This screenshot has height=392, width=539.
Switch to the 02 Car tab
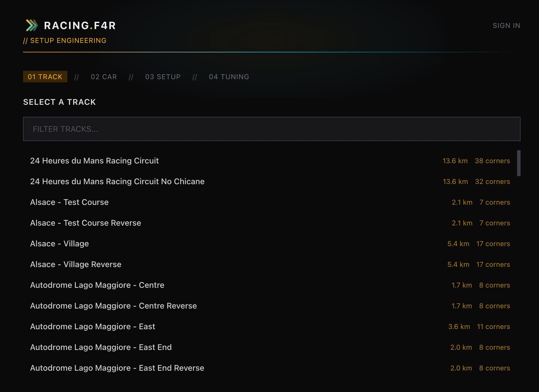click(104, 77)
